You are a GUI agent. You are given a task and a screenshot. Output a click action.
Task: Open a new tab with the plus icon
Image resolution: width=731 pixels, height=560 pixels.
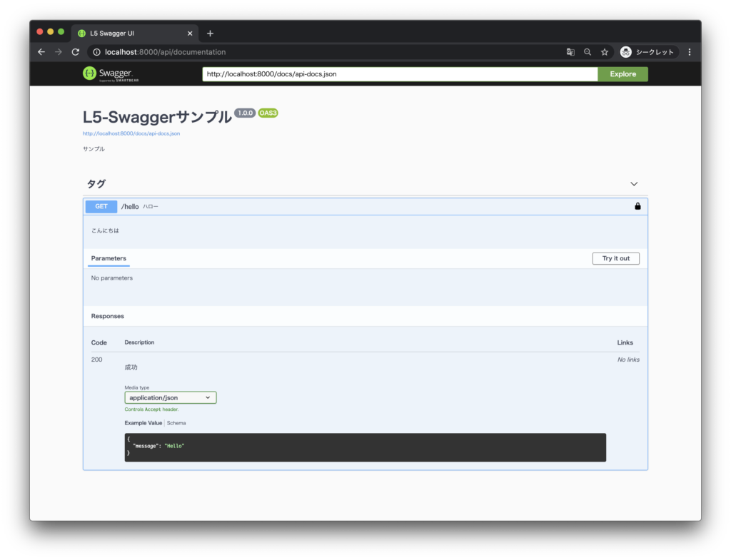(210, 33)
